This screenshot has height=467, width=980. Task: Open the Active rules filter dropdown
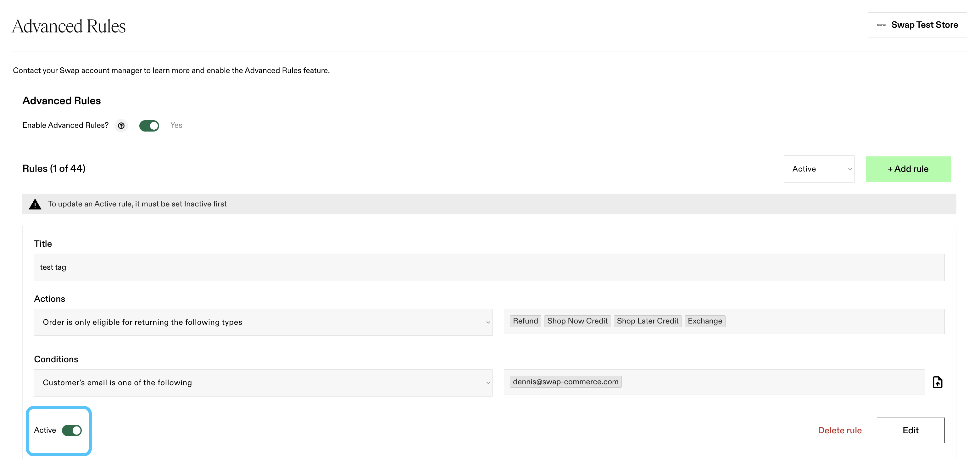point(819,169)
